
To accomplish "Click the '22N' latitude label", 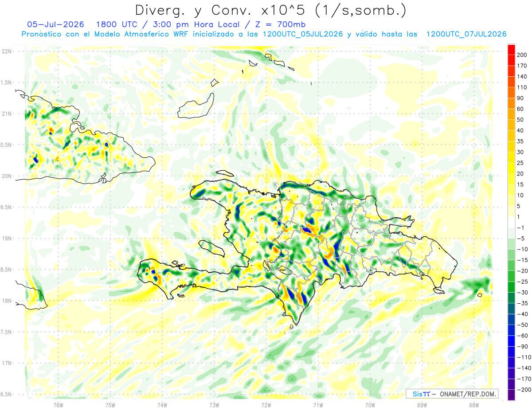I will click(7, 51).
